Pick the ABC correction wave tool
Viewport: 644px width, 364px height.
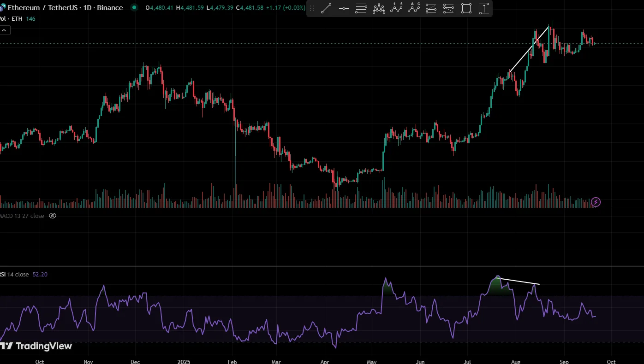414,8
